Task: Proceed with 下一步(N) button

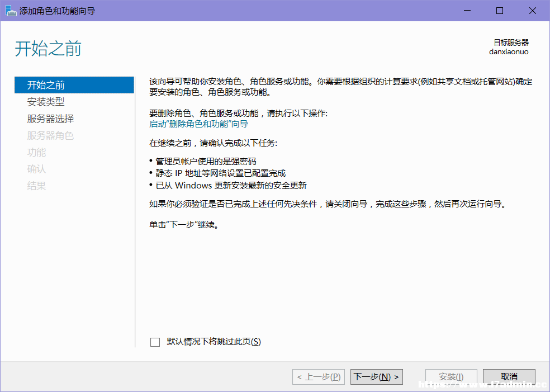Action: coord(376,377)
